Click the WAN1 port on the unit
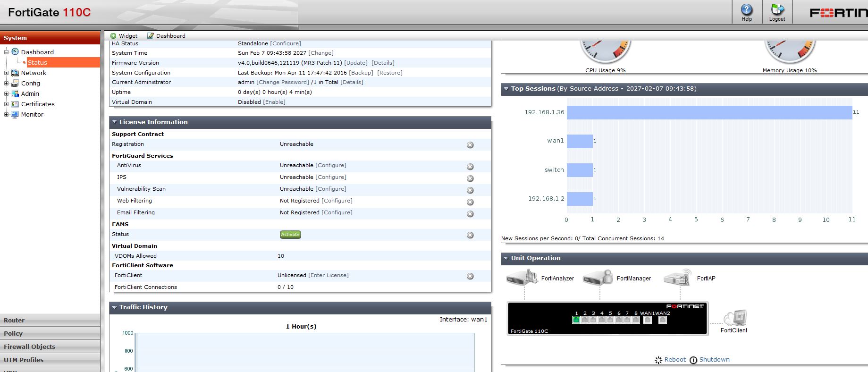 pyautogui.click(x=648, y=320)
